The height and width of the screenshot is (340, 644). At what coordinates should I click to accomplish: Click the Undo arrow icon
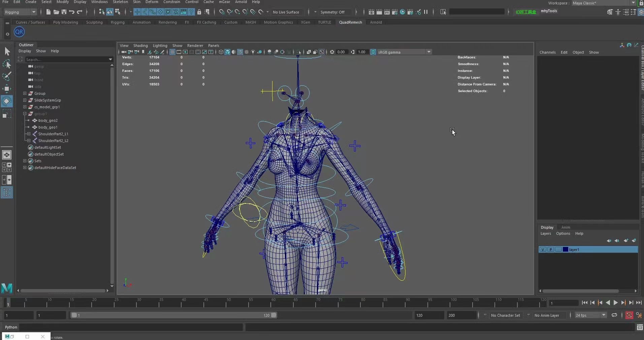click(x=72, y=12)
